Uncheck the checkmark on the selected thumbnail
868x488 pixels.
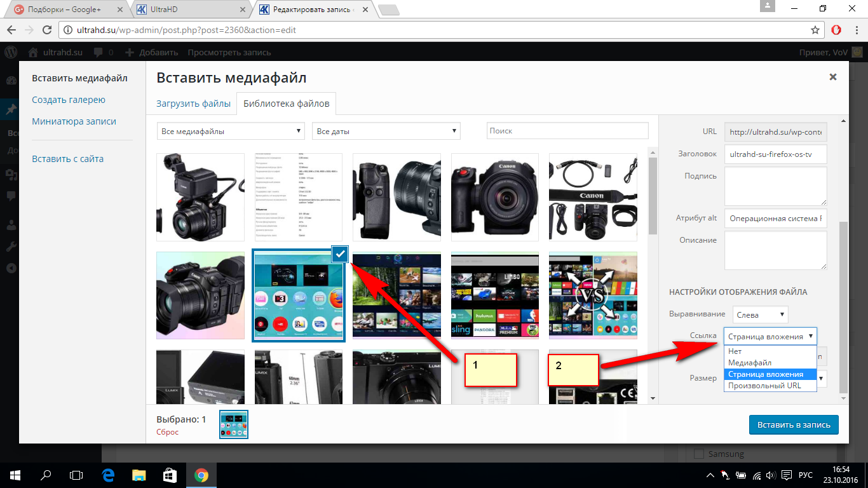coord(341,254)
